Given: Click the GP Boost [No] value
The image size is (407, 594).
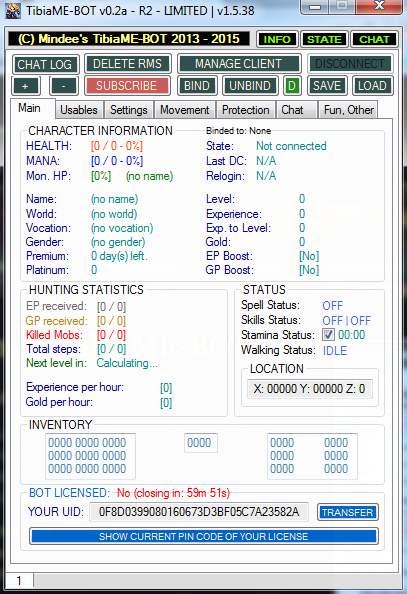Looking at the screenshot, I should coord(309,270).
